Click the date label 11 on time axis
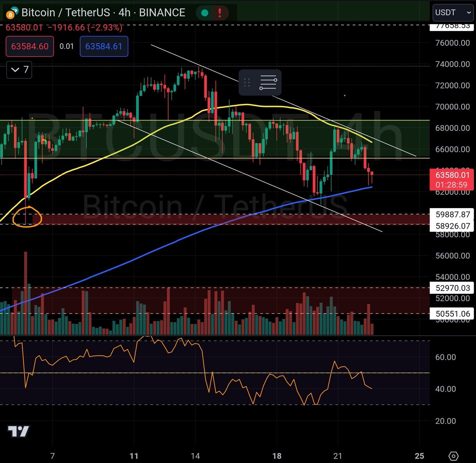This screenshot has height=463, width=476. click(134, 456)
